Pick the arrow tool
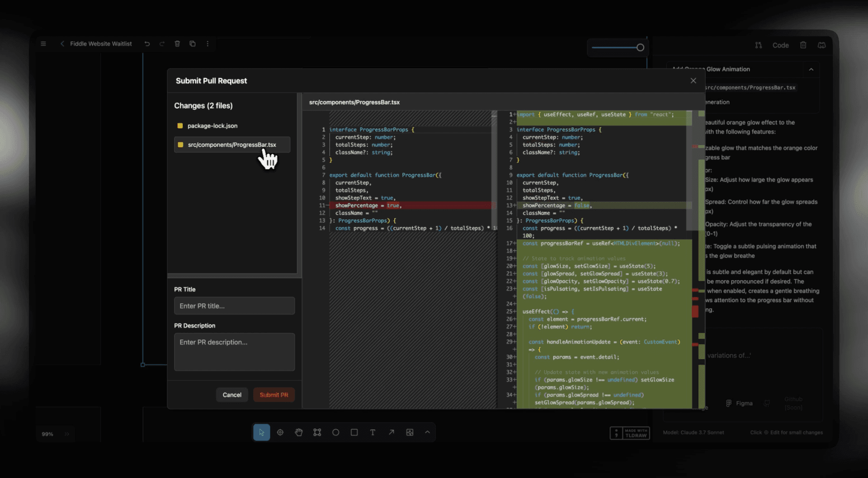 tap(392, 432)
